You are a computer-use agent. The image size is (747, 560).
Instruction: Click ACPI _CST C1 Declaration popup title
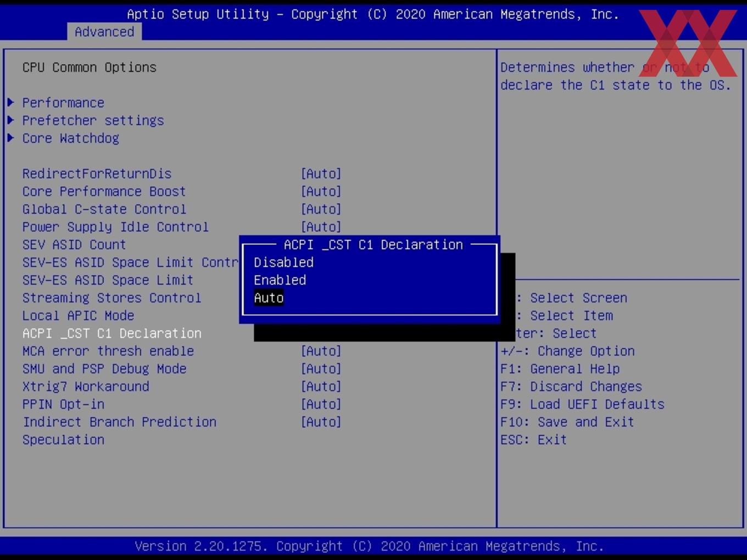click(x=373, y=244)
